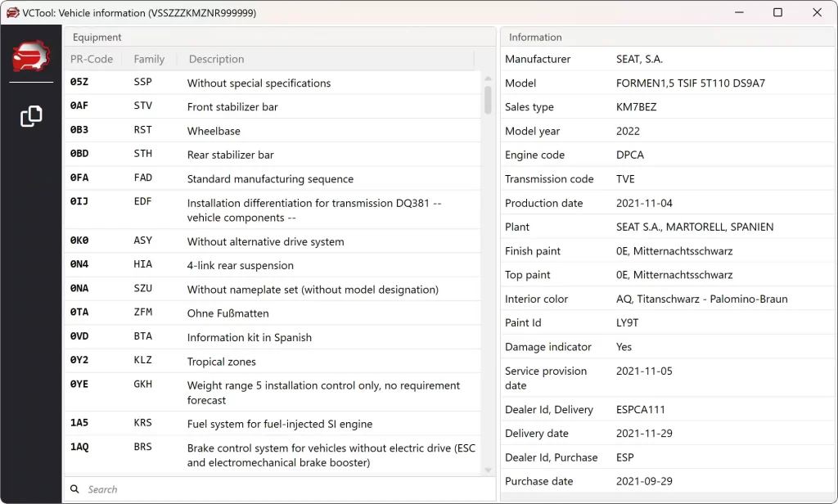Screen dimensions: 838x504
Task: Click 'Front stabilizer bar' description
Action: click(x=232, y=107)
